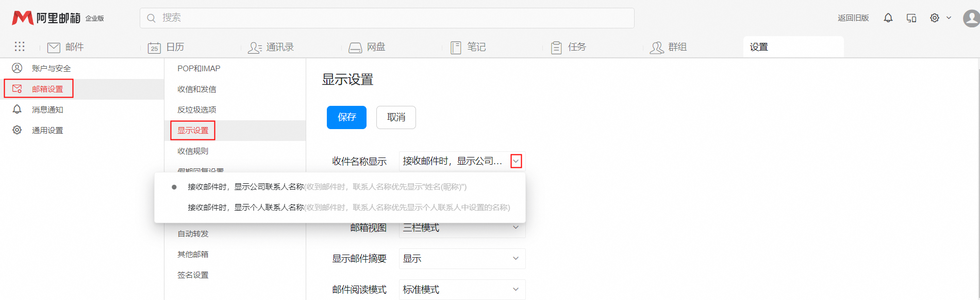Click the settings gear icon in header

tap(934, 18)
